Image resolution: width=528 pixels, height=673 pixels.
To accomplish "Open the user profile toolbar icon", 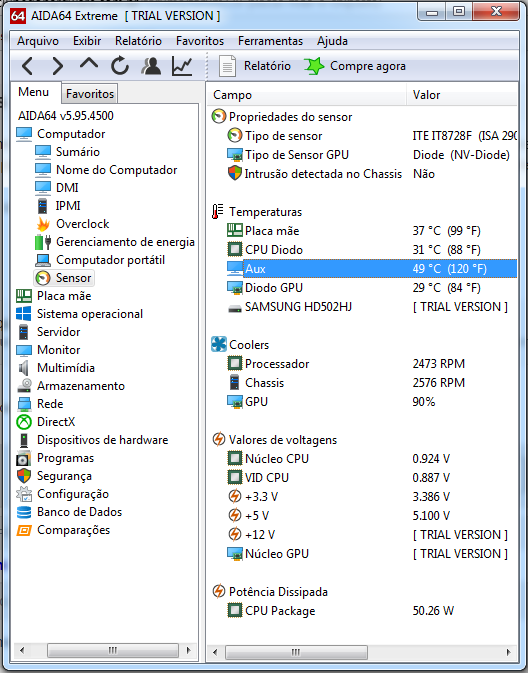I will click(x=151, y=66).
